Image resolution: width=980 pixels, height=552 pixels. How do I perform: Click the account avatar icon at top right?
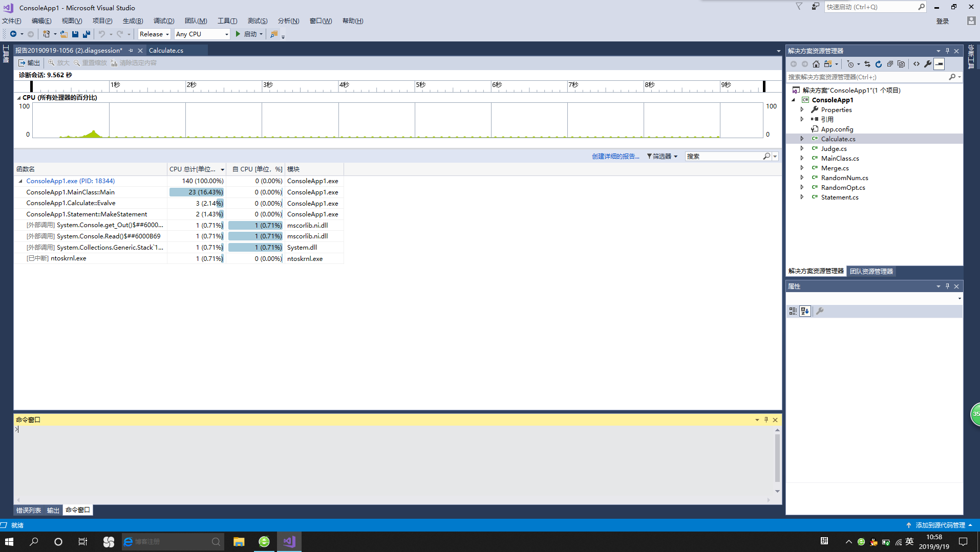coord(971,20)
